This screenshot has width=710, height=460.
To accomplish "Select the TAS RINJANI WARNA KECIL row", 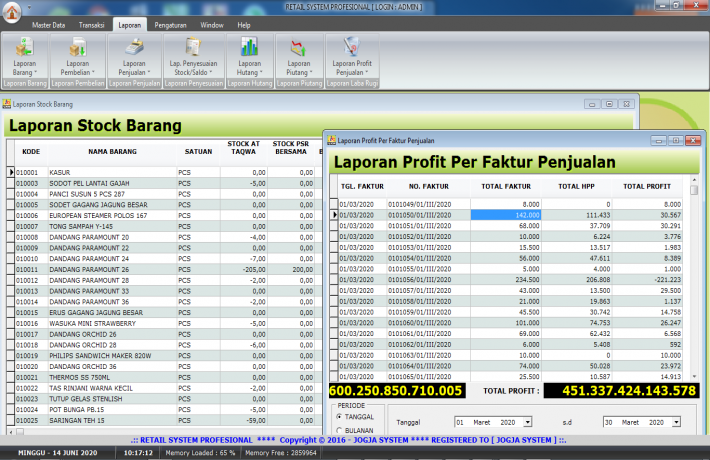I will (x=165, y=388).
